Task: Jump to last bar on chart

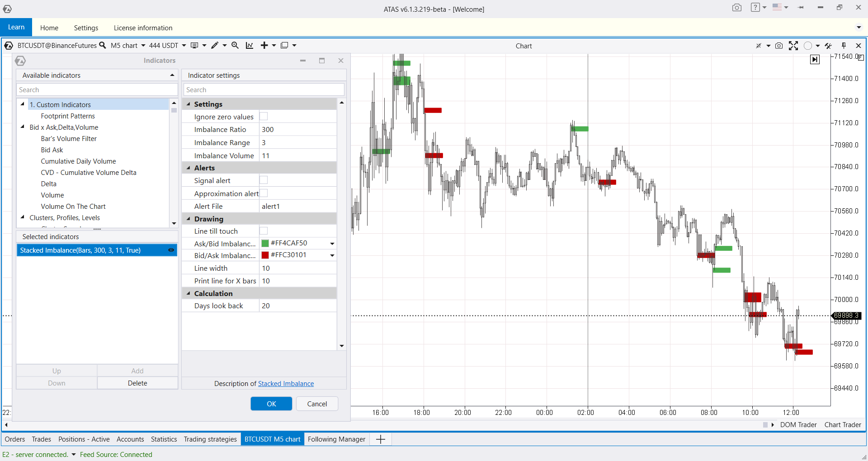Action: 815,60
